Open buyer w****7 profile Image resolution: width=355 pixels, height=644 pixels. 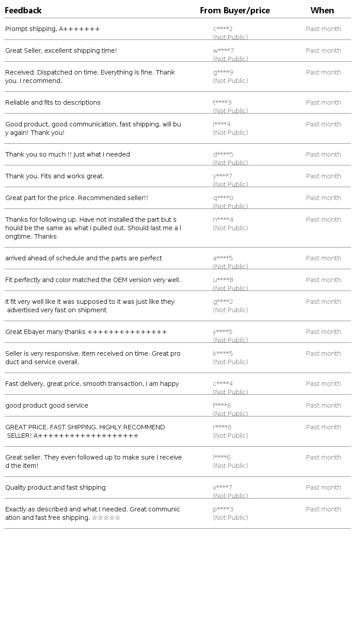click(x=223, y=51)
